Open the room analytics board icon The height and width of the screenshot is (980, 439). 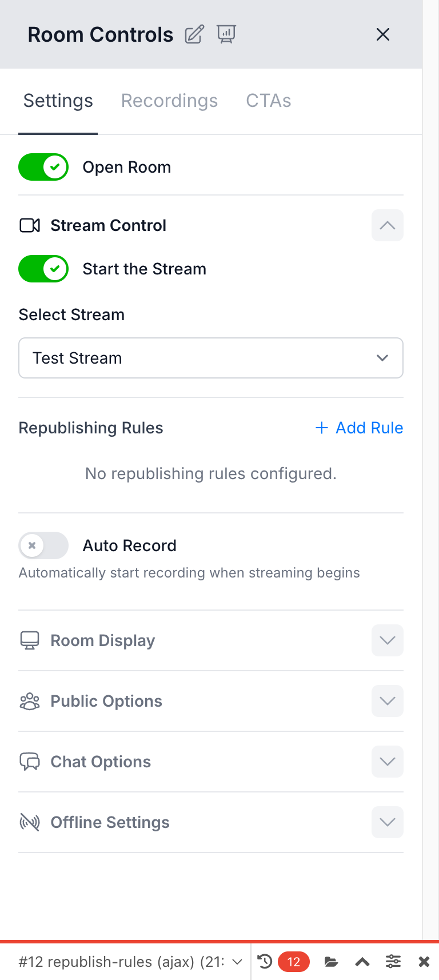pyautogui.click(x=226, y=34)
